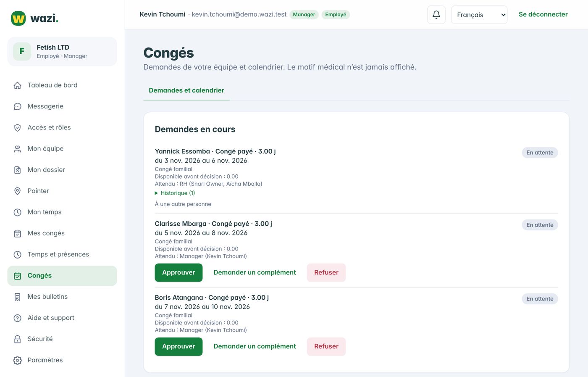Click the Manager role badge in header

coord(304,15)
